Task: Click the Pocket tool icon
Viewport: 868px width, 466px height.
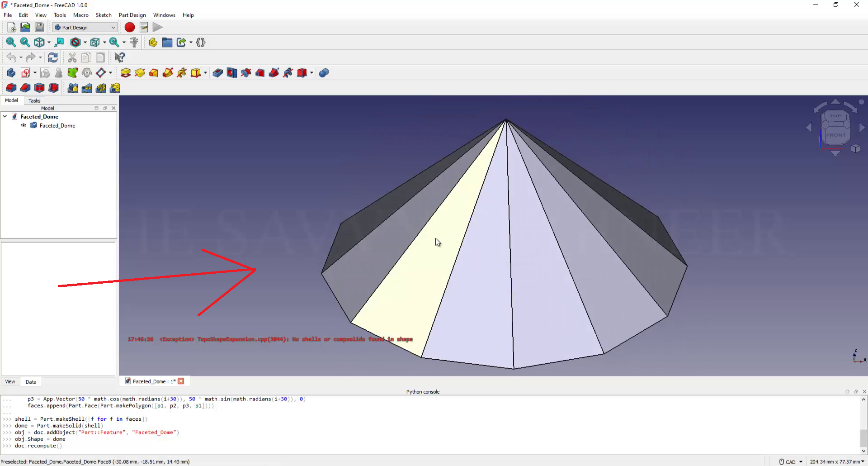Action: point(217,73)
